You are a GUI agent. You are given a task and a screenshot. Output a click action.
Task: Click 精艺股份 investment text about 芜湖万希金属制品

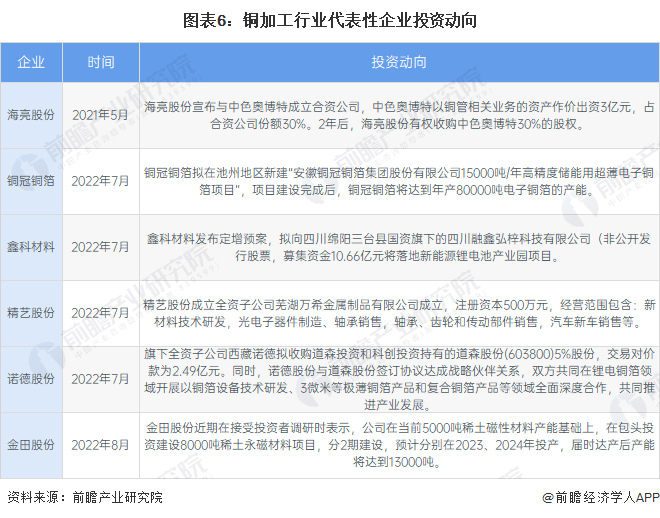click(399, 313)
